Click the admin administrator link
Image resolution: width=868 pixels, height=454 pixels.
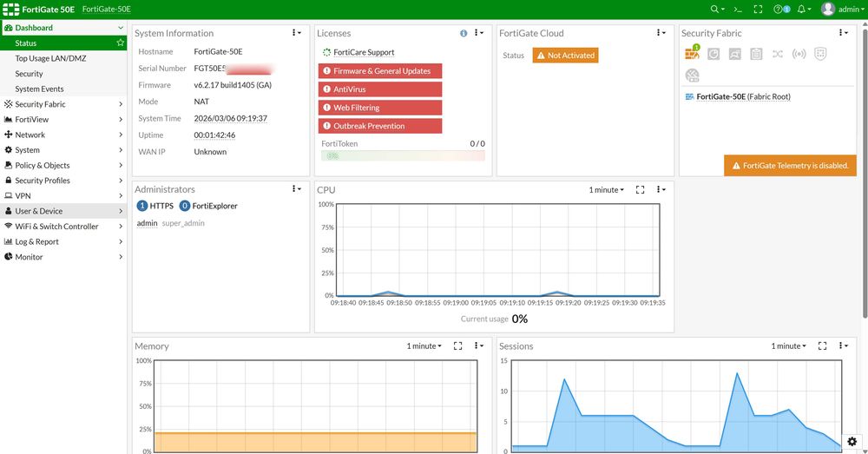[x=147, y=223]
